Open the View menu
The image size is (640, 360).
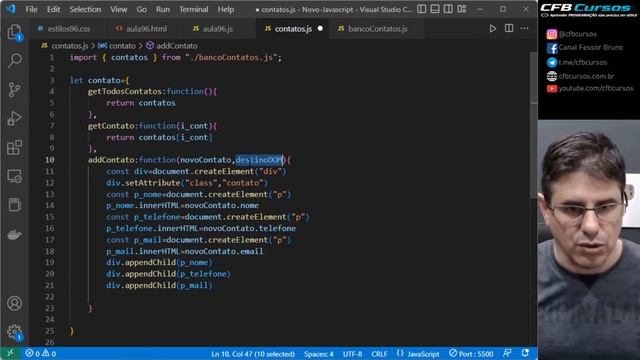pyautogui.click(x=118, y=9)
